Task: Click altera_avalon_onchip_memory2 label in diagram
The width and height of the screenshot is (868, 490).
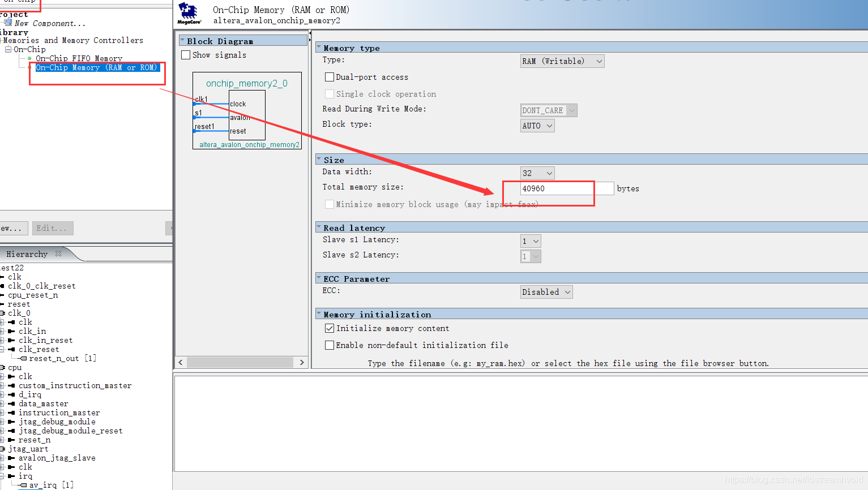Action: (249, 145)
